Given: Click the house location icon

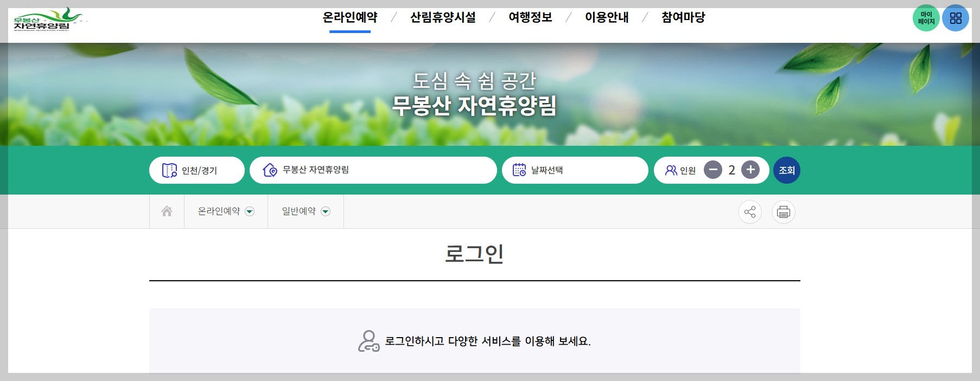Looking at the screenshot, I should tap(270, 170).
